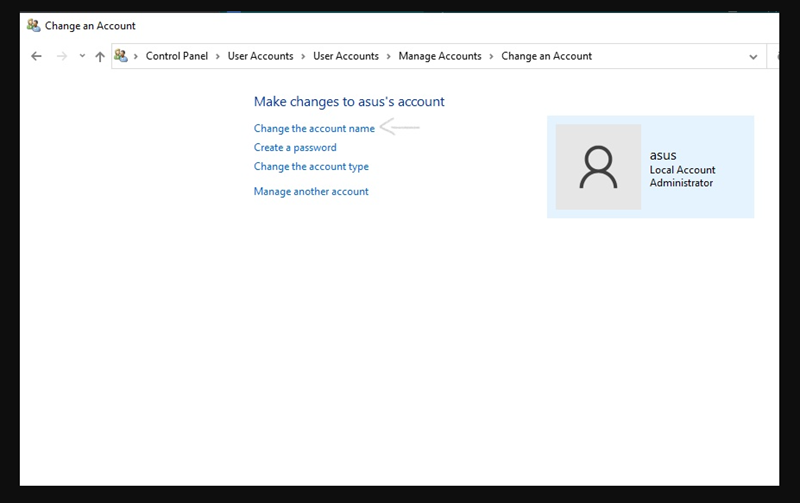
Task: Click the Create a password link
Action: 295,147
